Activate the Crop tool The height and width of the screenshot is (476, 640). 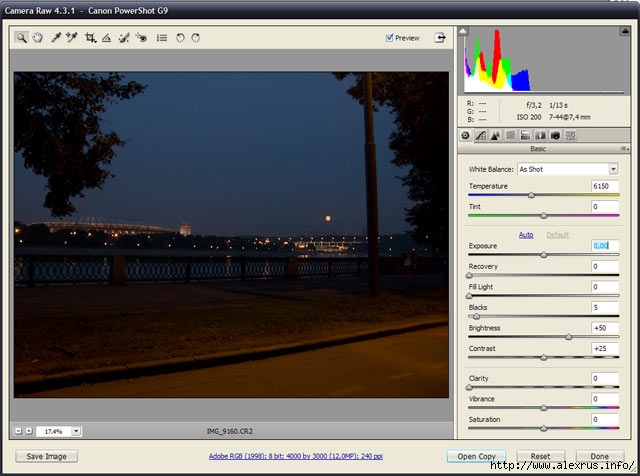point(90,38)
